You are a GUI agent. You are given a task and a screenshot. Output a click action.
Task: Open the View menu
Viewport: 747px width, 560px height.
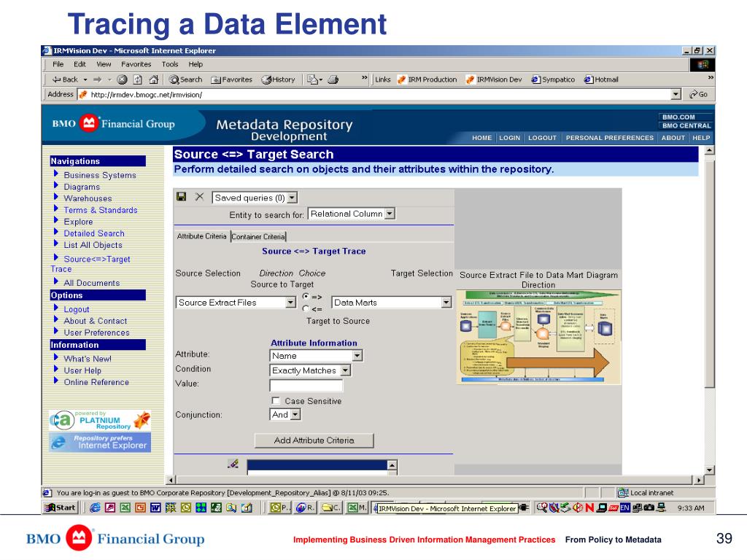pos(104,64)
